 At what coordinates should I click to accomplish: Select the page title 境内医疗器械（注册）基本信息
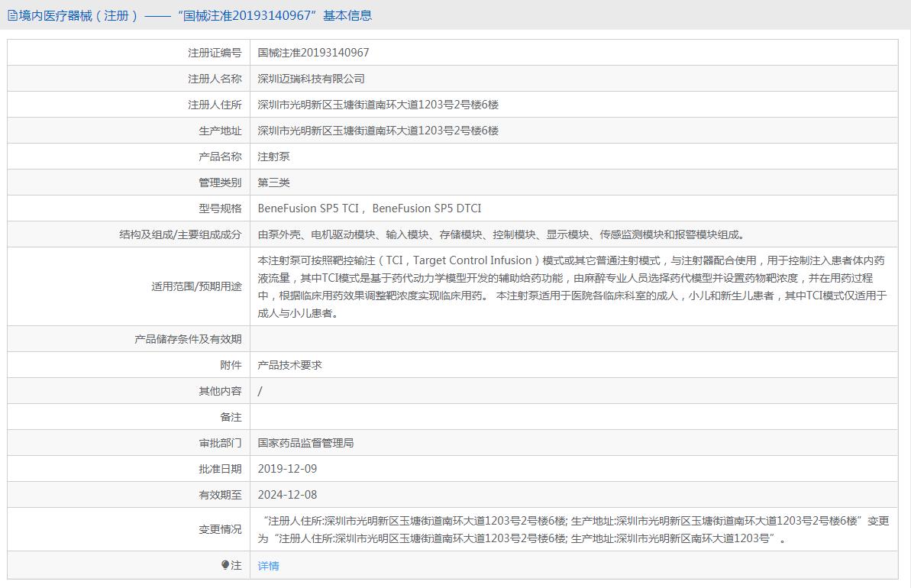pyautogui.click(x=195, y=16)
